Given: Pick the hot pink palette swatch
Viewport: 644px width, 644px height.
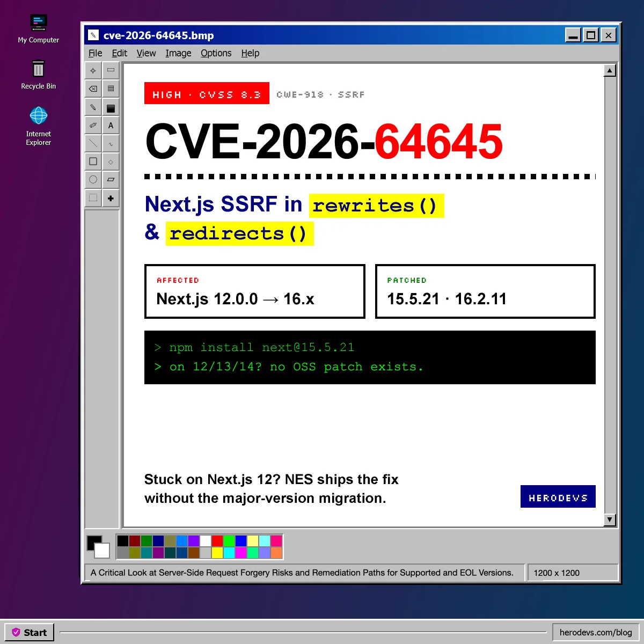Looking at the screenshot, I should 276,541.
